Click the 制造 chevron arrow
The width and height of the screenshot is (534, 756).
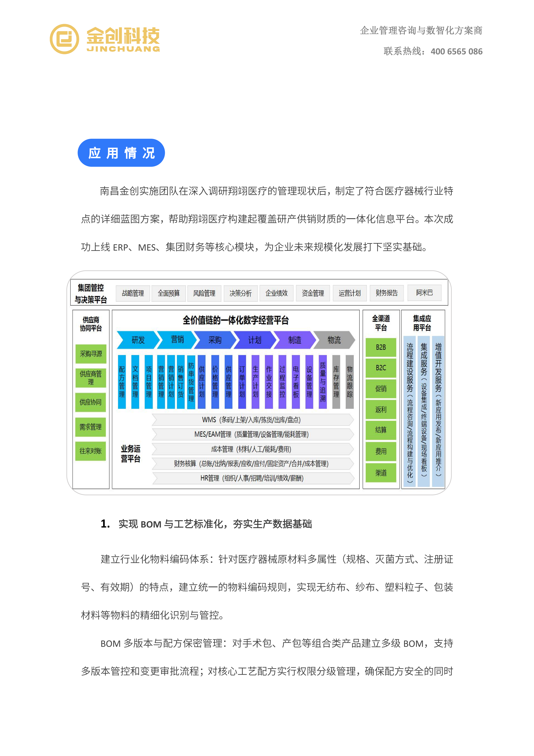click(x=294, y=340)
